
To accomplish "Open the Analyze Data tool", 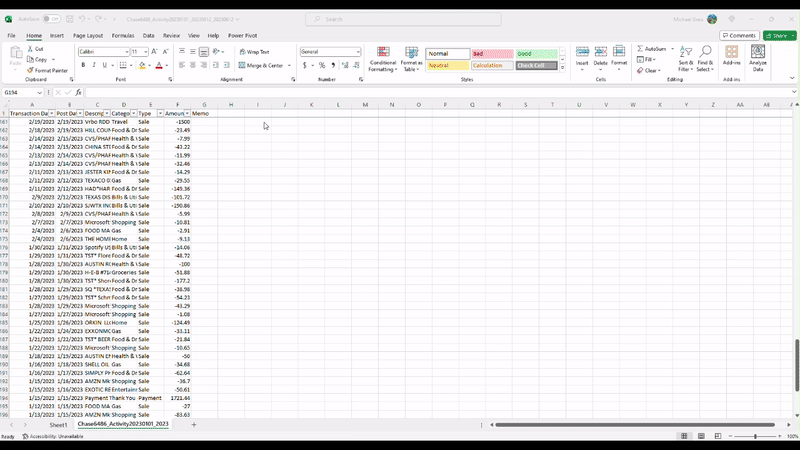I will coord(758,57).
